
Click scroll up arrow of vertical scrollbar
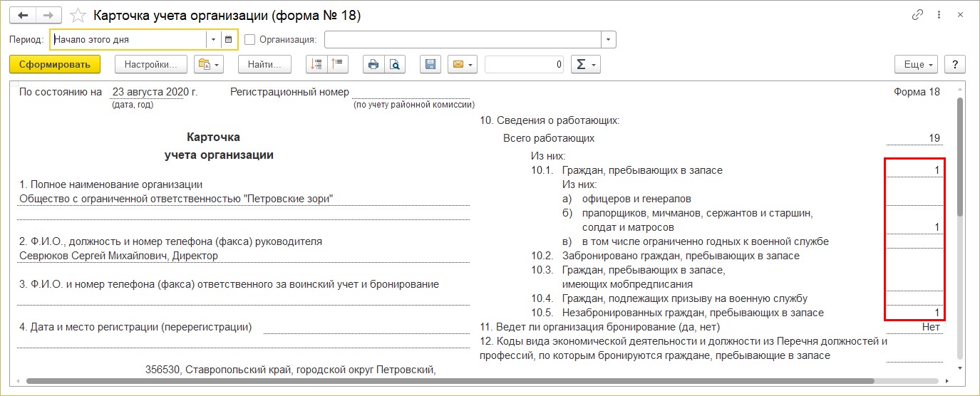(x=960, y=88)
